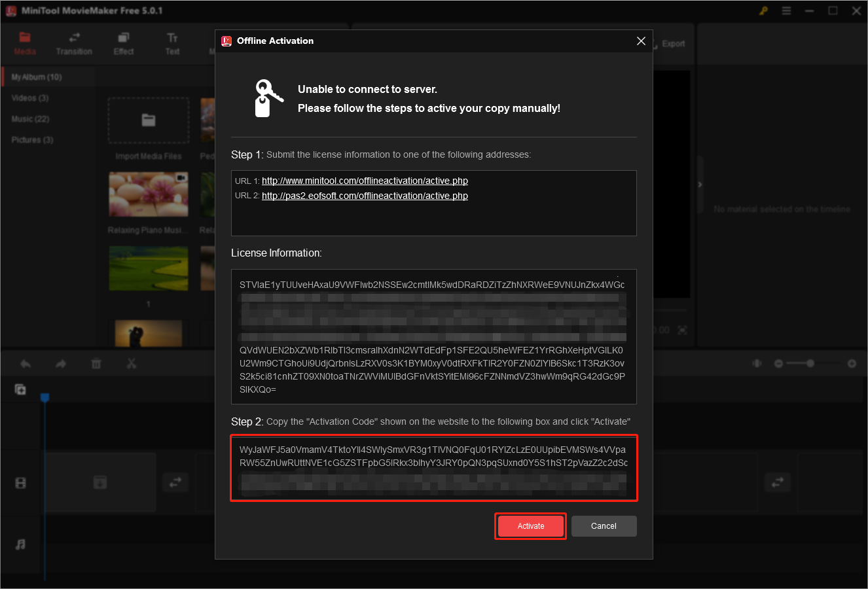This screenshot has height=589, width=868.
Task: Click inside the License Information text box
Action: pos(434,336)
